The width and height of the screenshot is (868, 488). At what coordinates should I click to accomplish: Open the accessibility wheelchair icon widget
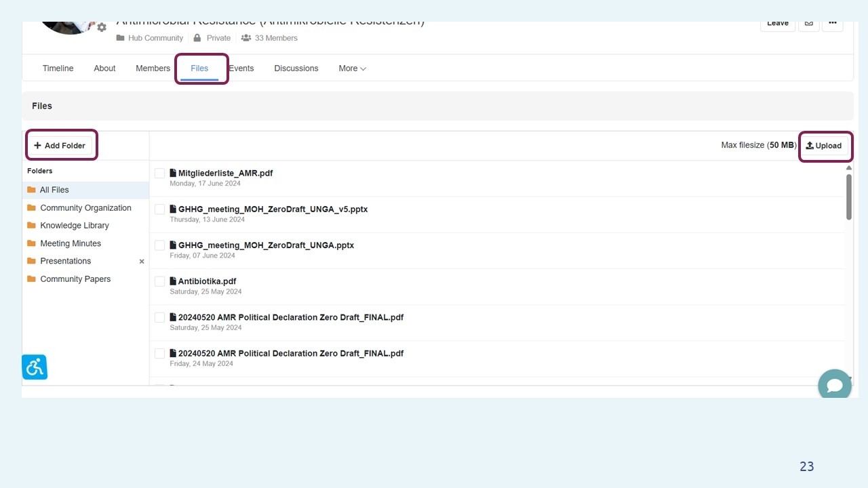point(35,367)
